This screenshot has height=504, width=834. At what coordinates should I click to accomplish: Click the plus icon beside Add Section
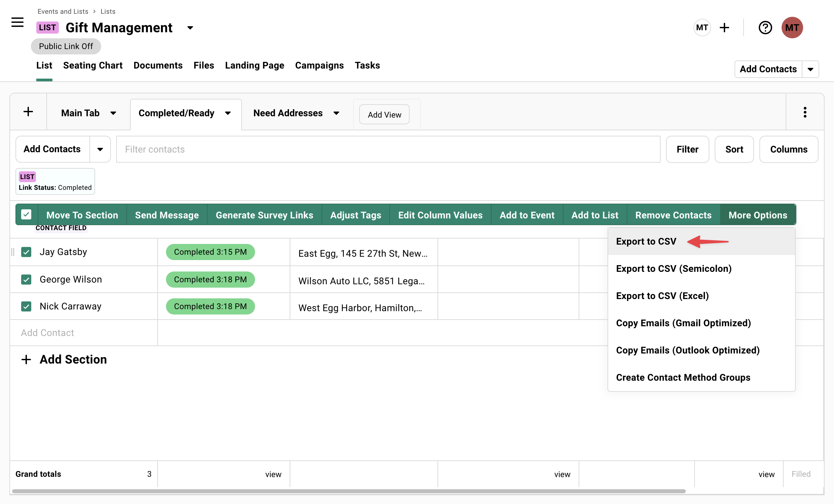(26, 360)
